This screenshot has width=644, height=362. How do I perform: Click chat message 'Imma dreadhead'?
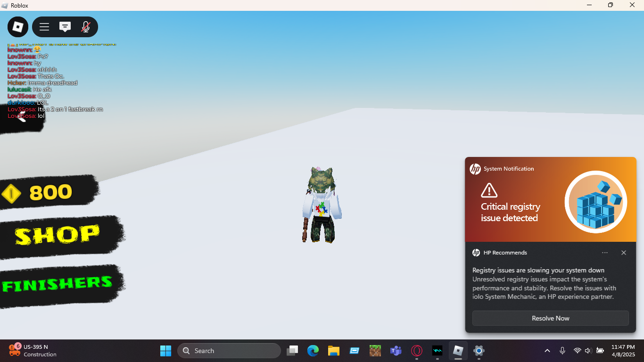coord(52,83)
